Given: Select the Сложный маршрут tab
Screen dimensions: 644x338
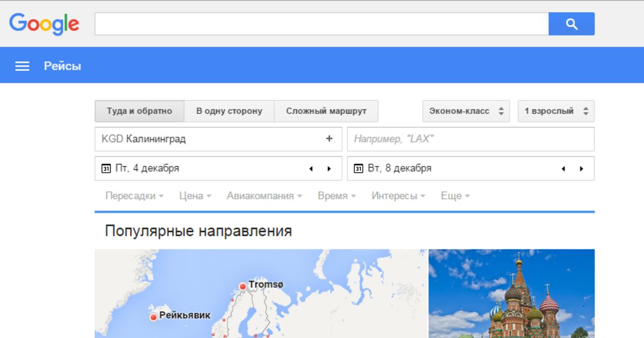Looking at the screenshot, I should [326, 111].
